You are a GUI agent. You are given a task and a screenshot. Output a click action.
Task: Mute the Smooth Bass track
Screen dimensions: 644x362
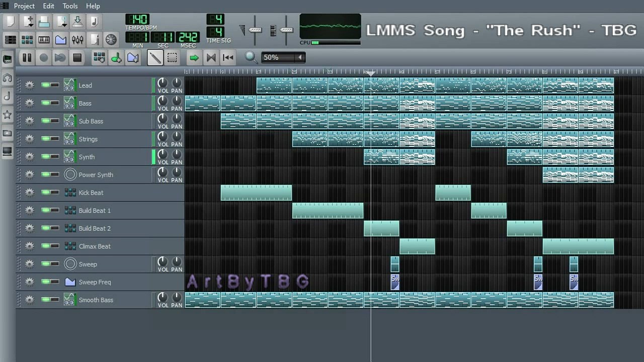[46, 300]
